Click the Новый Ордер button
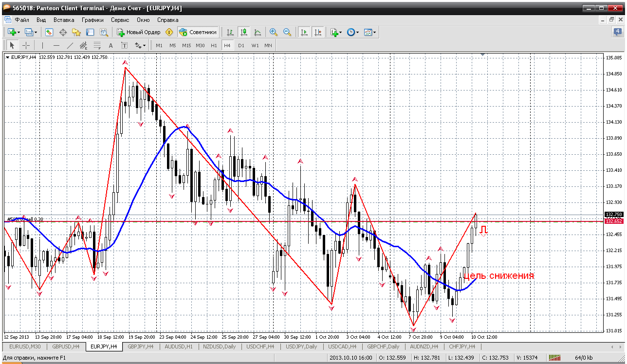The image size is (627, 364). coord(139,32)
